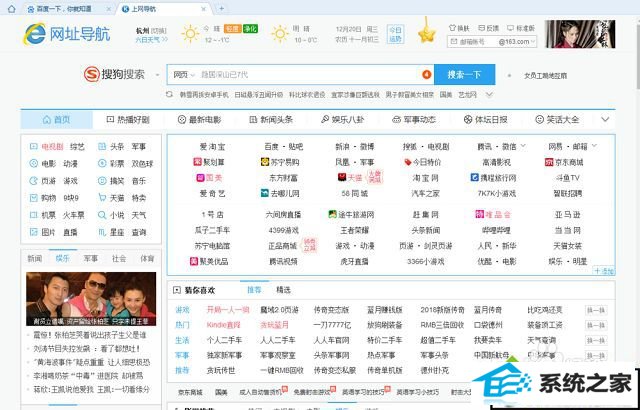The height and width of the screenshot is (410, 640).
Task: Click the 小说 magnifier sidebar icon
Action: (x=102, y=215)
